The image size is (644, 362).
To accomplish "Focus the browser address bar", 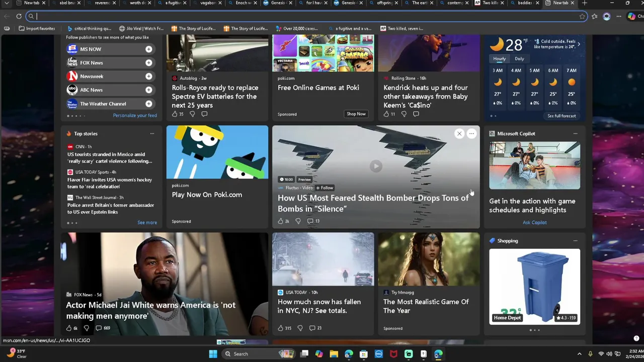I will [307, 16].
